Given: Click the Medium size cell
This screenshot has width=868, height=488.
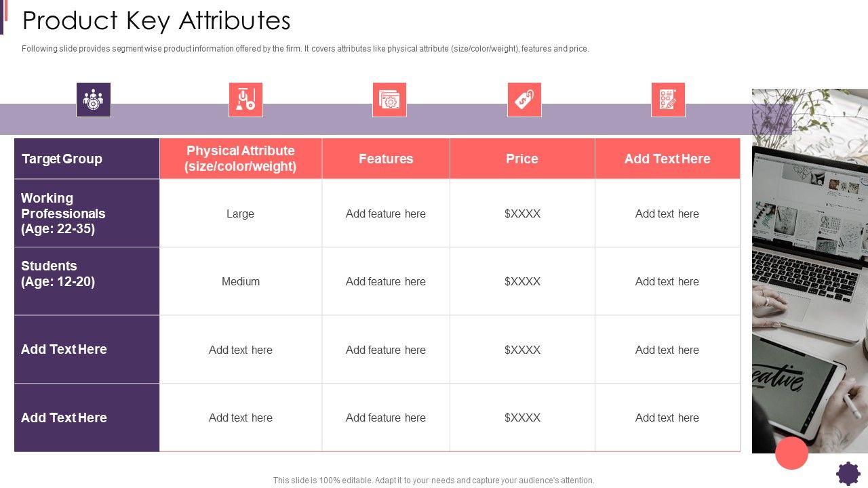Looking at the screenshot, I should point(241,281).
